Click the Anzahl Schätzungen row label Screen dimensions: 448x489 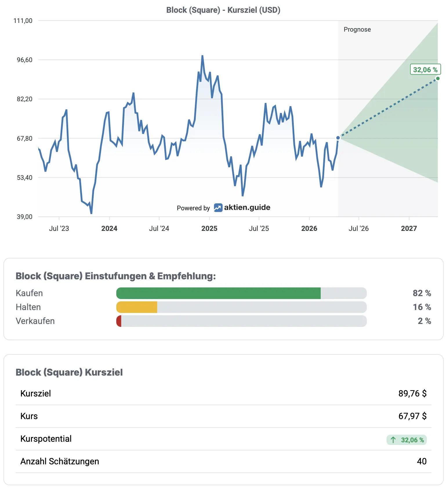tap(60, 461)
